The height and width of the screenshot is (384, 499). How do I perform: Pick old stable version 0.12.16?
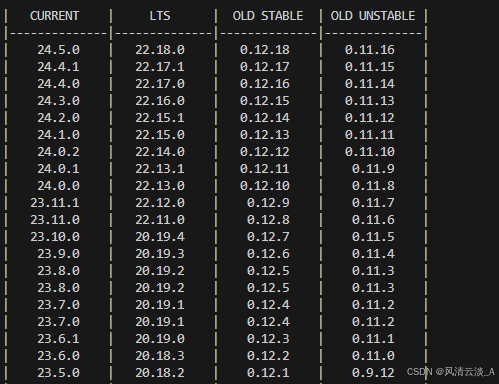tap(265, 84)
